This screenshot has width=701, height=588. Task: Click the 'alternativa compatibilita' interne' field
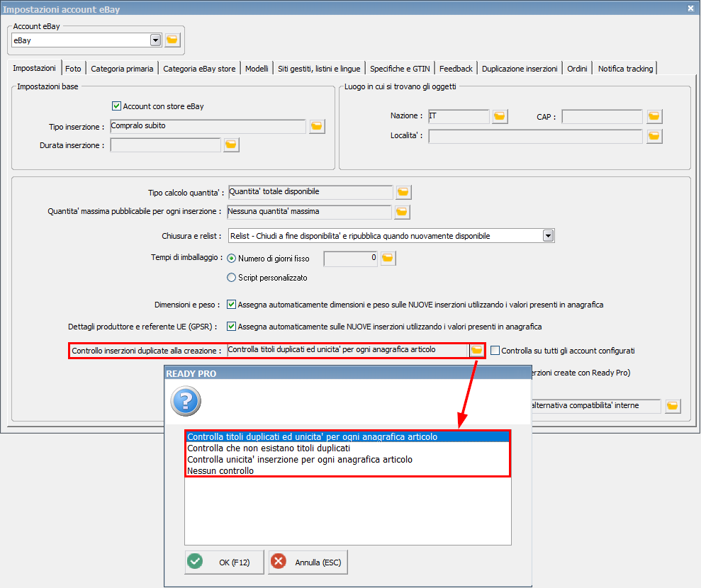click(x=595, y=406)
